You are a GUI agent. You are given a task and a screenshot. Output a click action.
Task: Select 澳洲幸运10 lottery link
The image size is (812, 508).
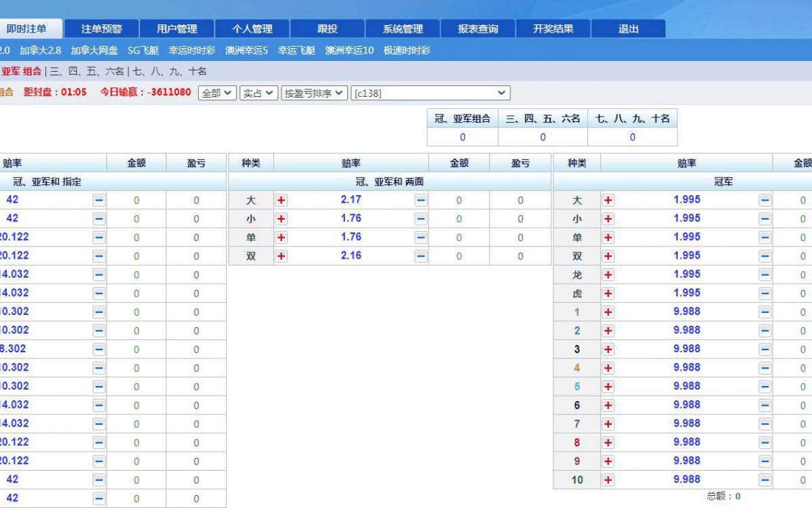pos(349,50)
